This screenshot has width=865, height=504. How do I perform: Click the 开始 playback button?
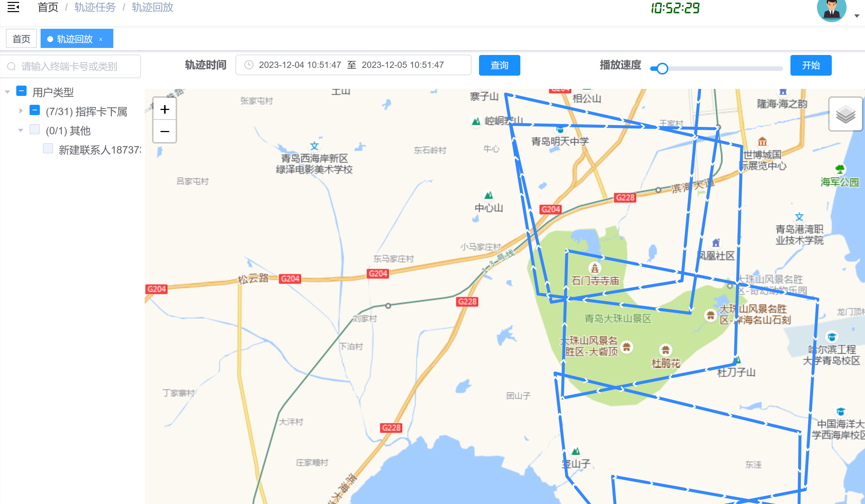click(x=811, y=65)
